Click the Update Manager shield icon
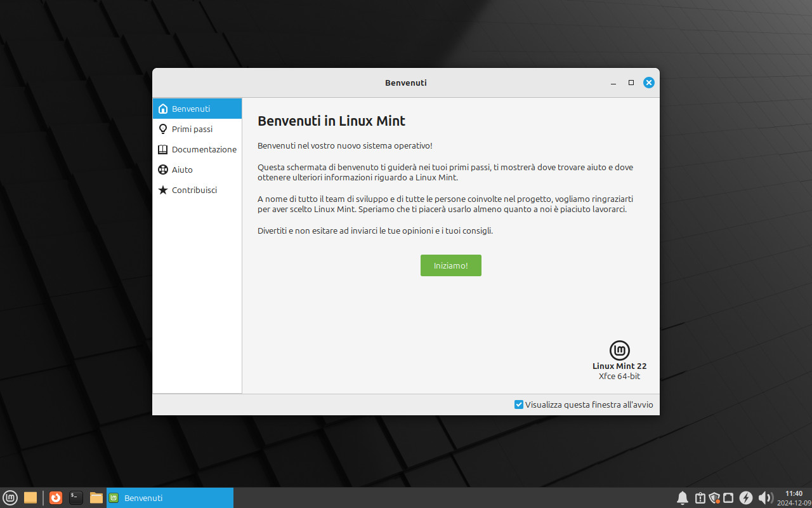The image size is (812, 508). tap(714, 498)
